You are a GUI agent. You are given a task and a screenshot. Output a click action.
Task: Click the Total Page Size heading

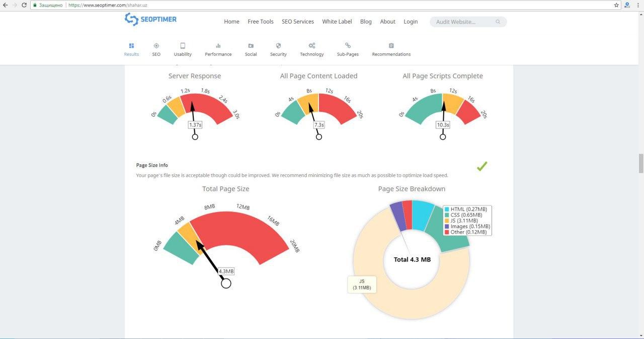point(226,189)
